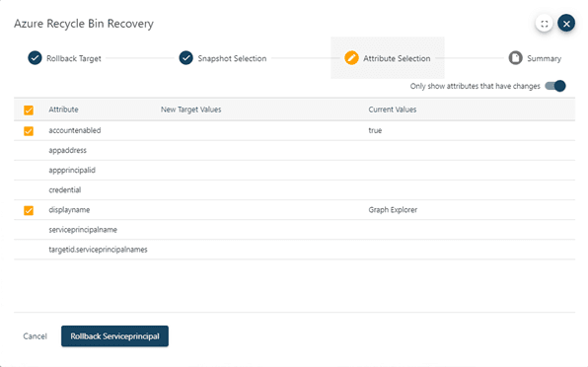Click the Attribute Selection pencil icon
Viewport: 588px width, 367px height.
[x=351, y=58]
